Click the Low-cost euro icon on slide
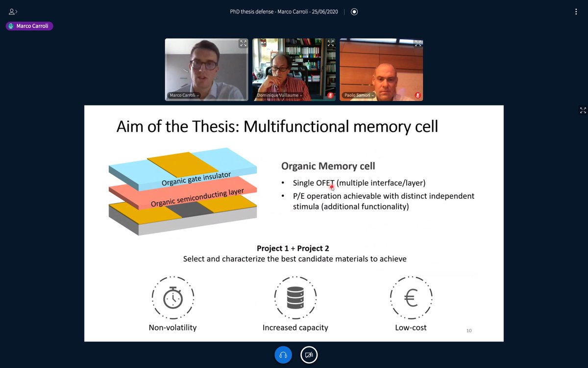Image resolution: width=588 pixels, height=368 pixels. [x=411, y=297]
